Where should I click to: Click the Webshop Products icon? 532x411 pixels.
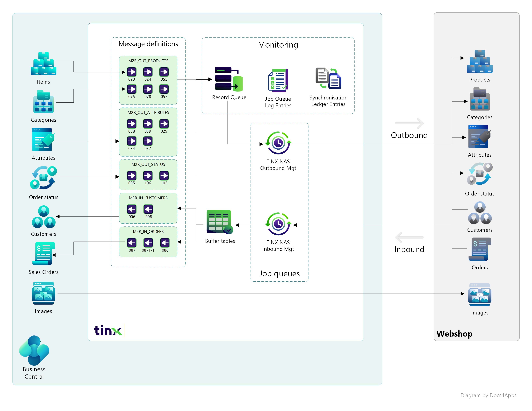click(x=480, y=61)
